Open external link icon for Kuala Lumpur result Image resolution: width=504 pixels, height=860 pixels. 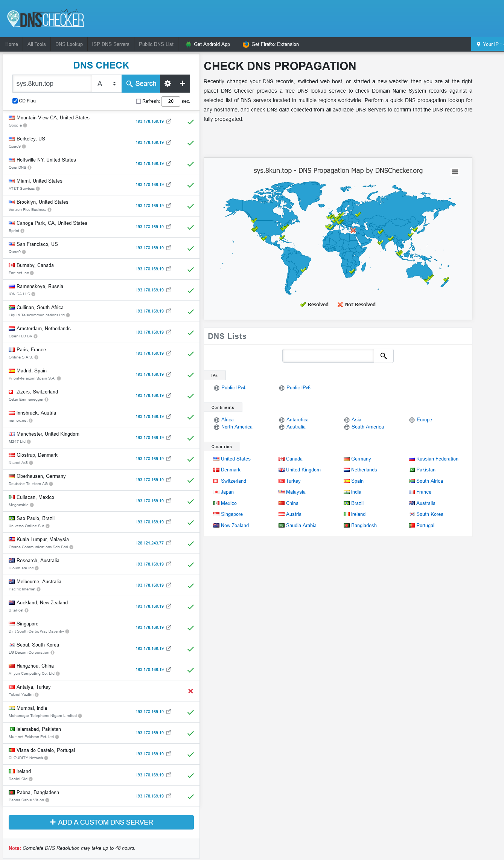pos(169,543)
